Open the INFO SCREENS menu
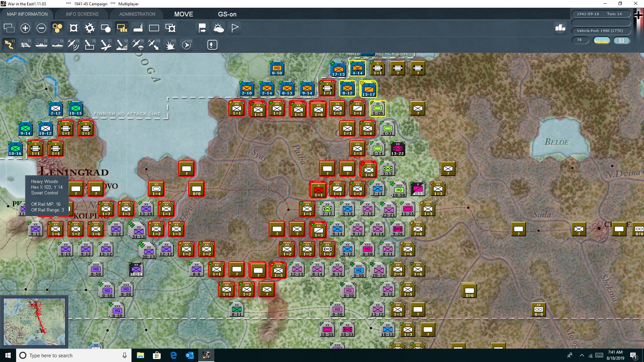Screen dimensions: 644x362 click(x=82, y=14)
